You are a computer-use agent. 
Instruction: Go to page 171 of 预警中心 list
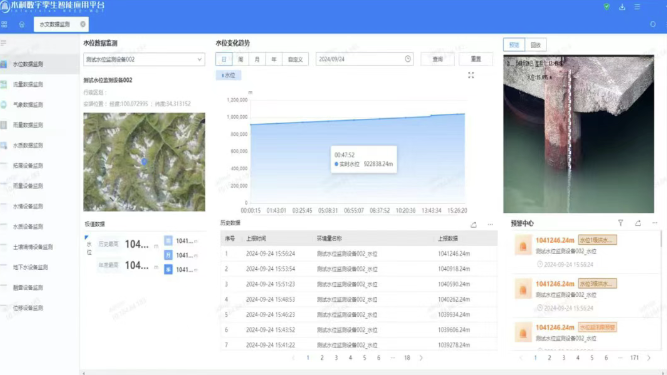(x=634, y=358)
